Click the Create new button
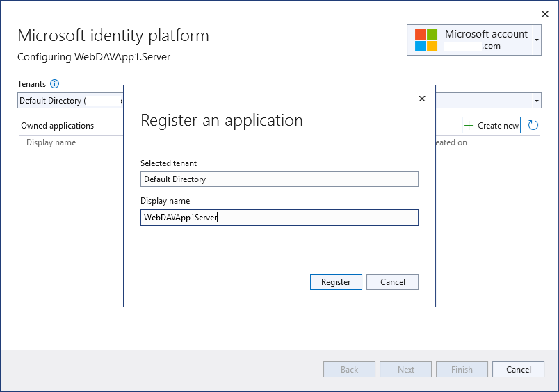Image resolution: width=559 pixels, height=392 pixels. pos(492,125)
